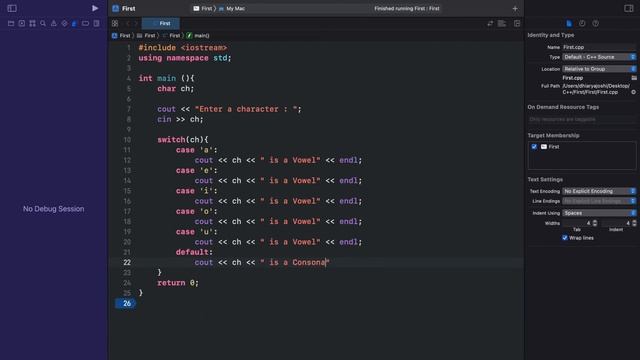Toggle the left navigator sidebar panel
This screenshot has height=360, width=640.
coord(12,8)
